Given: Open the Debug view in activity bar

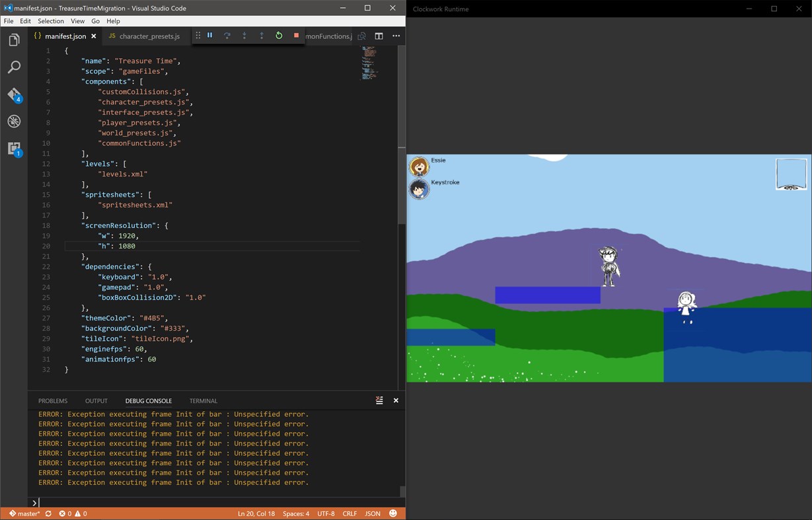Looking at the screenshot, I should (14, 122).
